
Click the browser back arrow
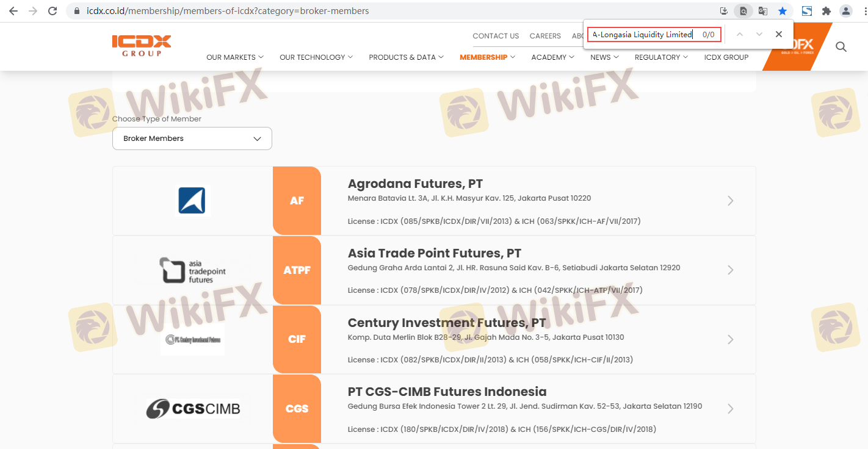pyautogui.click(x=13, y=11)
